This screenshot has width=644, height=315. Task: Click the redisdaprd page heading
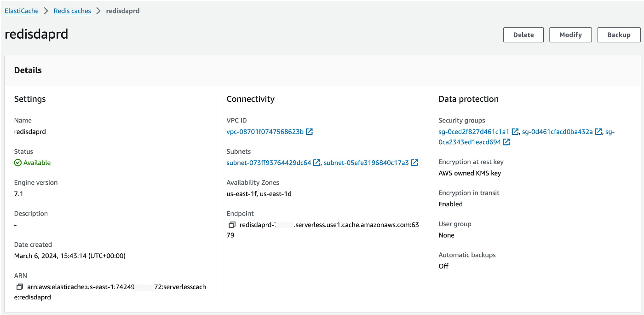coord(36,35)
